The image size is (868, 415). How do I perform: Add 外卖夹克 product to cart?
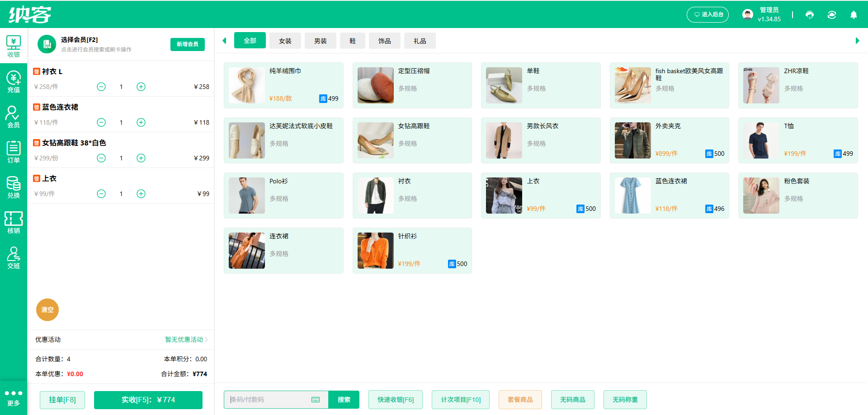670,140
